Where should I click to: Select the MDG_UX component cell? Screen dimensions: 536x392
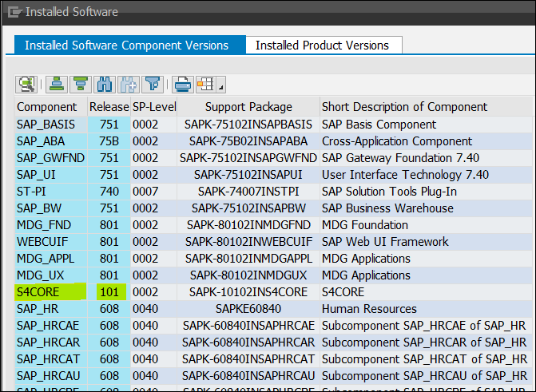point(51,275)
